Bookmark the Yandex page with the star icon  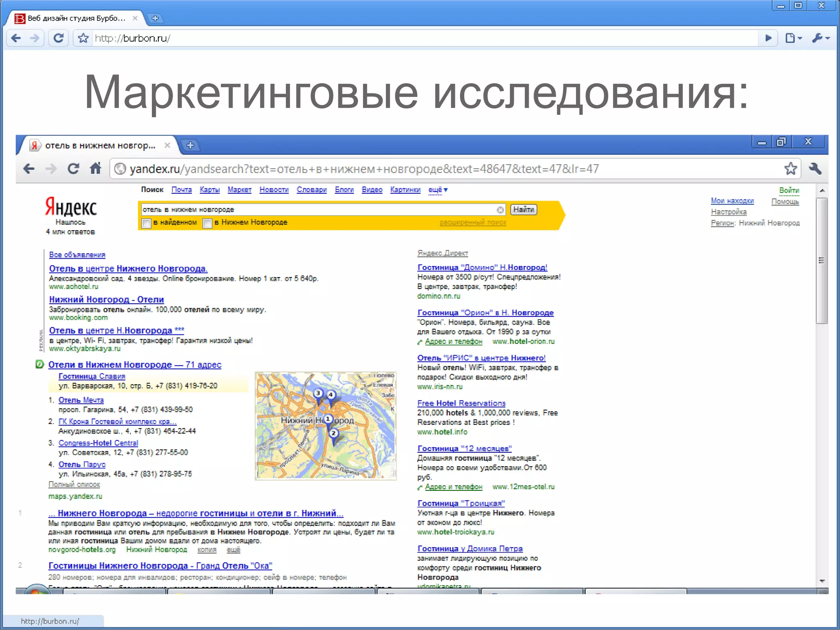click(791, 169)
